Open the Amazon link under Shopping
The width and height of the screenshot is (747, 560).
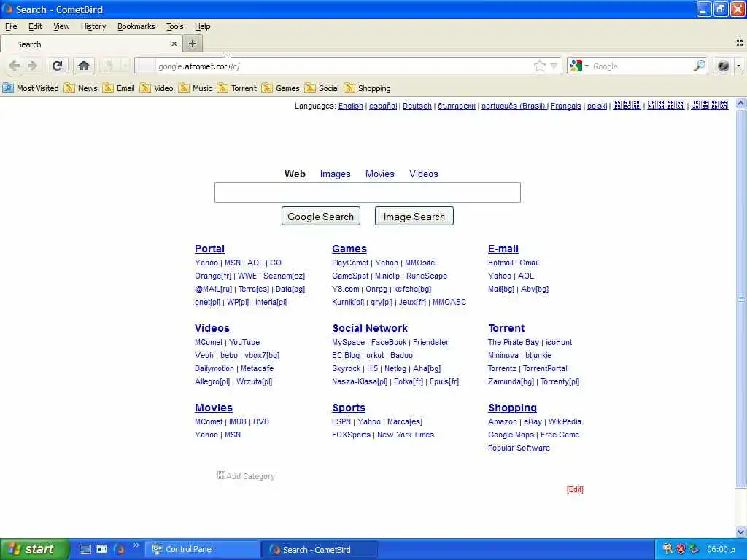(x=502, y=421)
